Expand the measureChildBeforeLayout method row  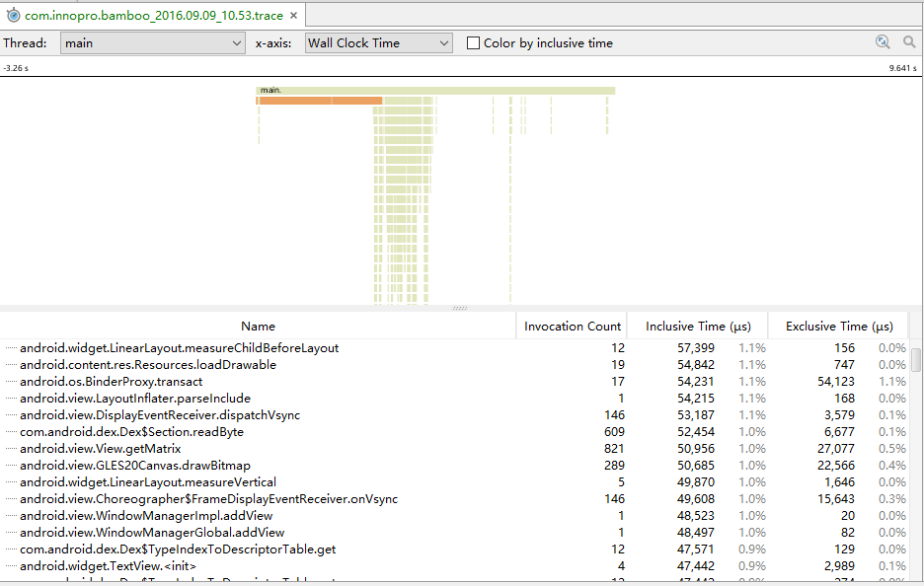coord(9,347)
